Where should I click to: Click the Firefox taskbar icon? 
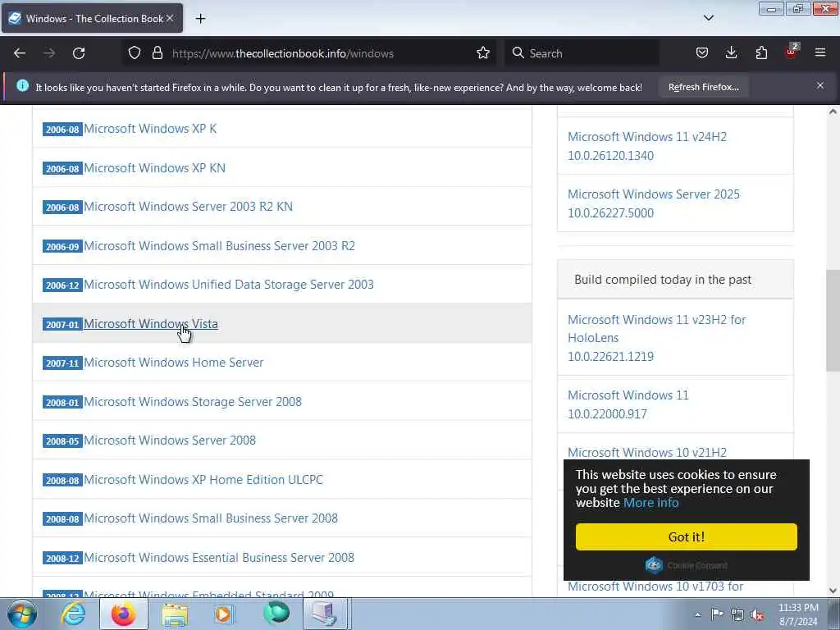click(124, 614)
